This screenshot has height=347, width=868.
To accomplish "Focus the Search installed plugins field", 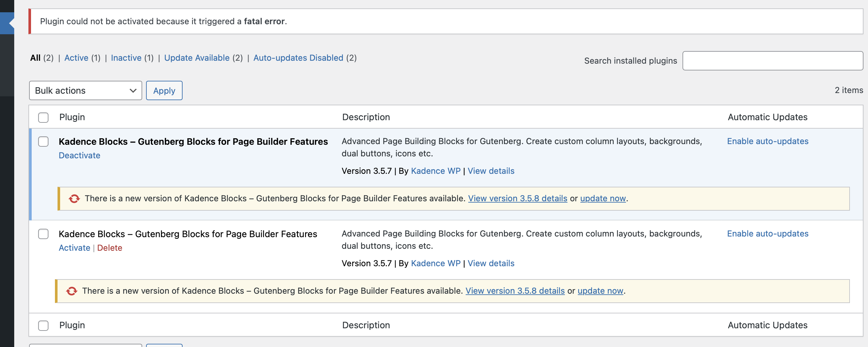I will (x=773, y=61).
